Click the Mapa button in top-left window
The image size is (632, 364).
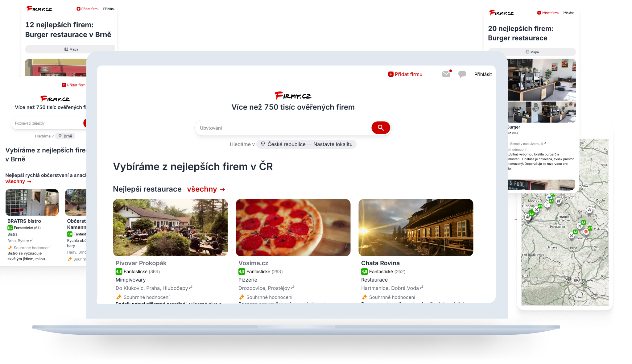(70, 49)
